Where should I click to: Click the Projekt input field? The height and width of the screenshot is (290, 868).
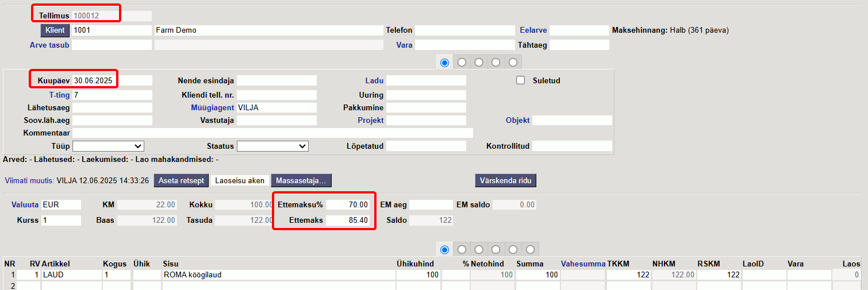point(426,121)
